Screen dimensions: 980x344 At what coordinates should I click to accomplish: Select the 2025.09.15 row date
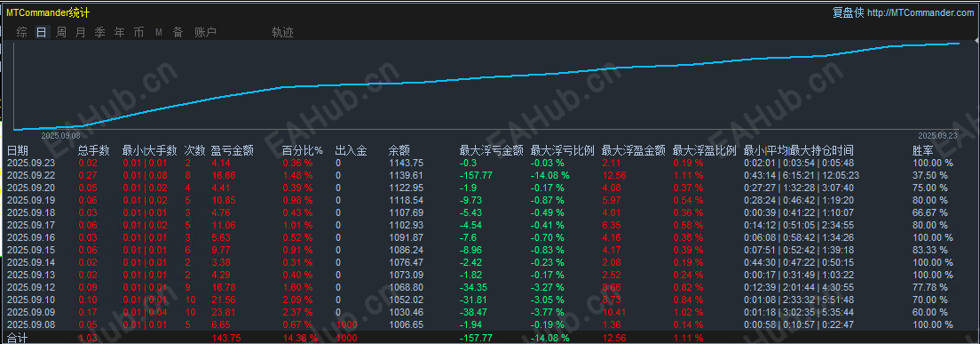(31, 250)
